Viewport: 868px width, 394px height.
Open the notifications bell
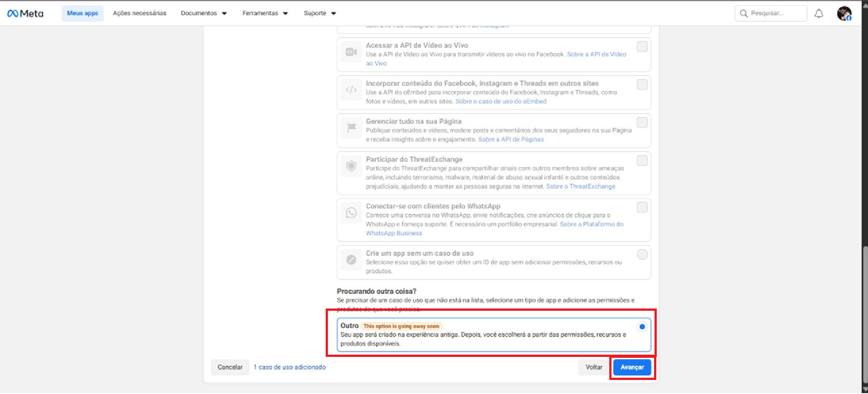(x=819, y=14)
